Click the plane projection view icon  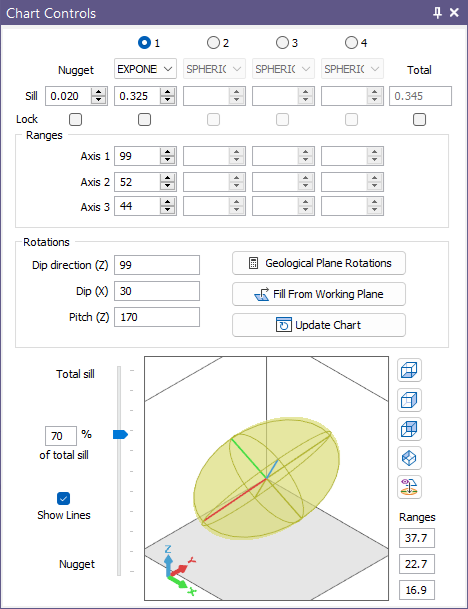409,487
